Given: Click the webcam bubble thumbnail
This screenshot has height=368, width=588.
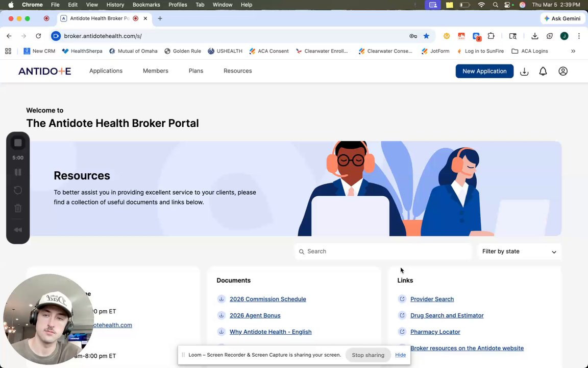Looking at the screenshot, I should coord(48,319).
